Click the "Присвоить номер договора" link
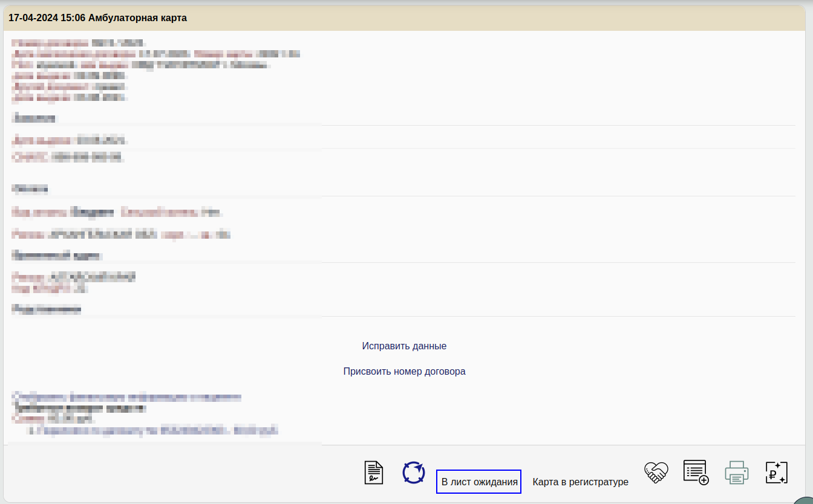The image size is (813, 504). coord(404,371)
